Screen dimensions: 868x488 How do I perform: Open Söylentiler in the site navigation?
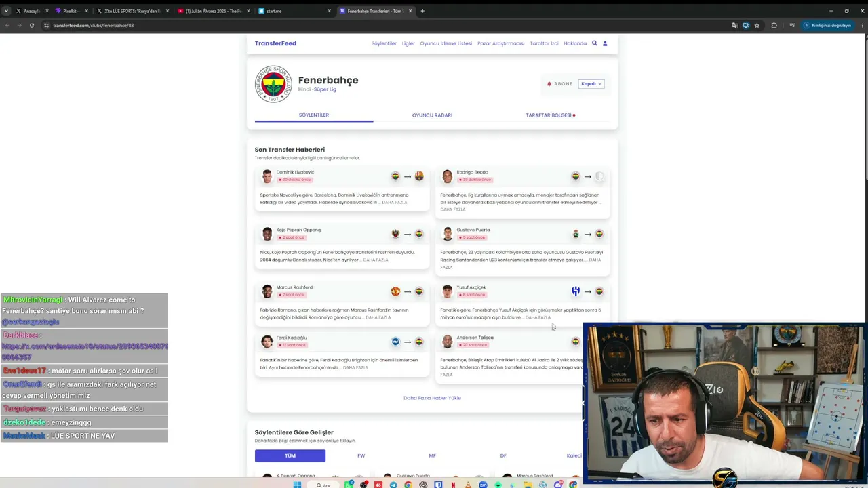(384, 43)
